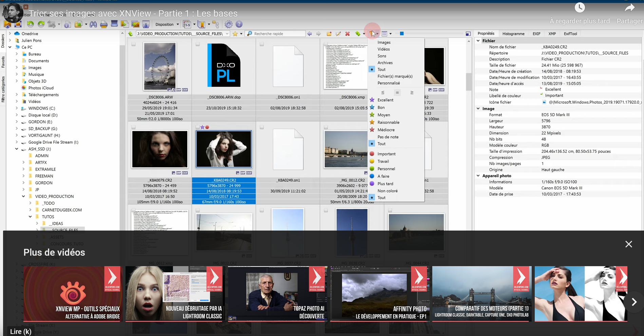Close the Plus de vidéos overlay
Image resolution: width=644 pixels, height=336 pixels.
pos(628,244)
